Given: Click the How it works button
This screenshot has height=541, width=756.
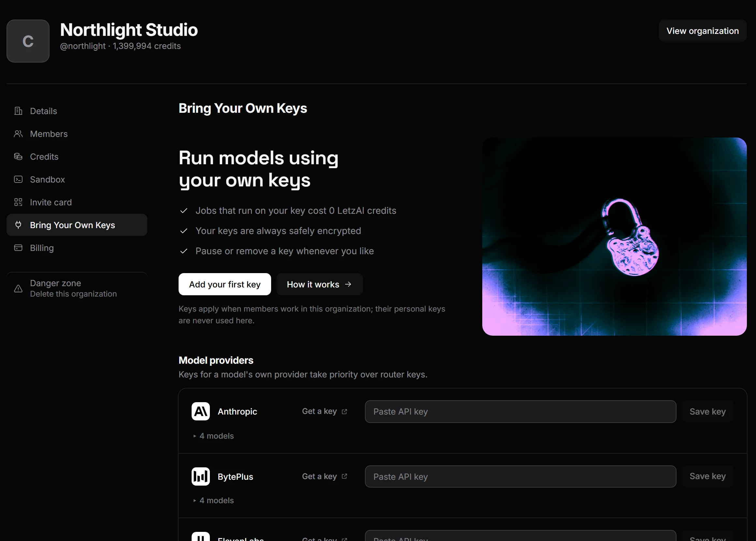Looking at the screenshot, I should (319, 284).
